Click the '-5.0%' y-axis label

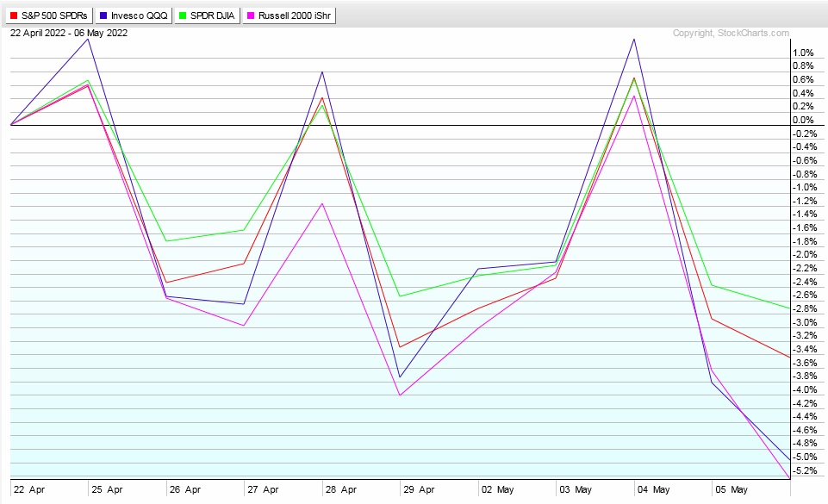pyautogui.click(x=805, y=457)
